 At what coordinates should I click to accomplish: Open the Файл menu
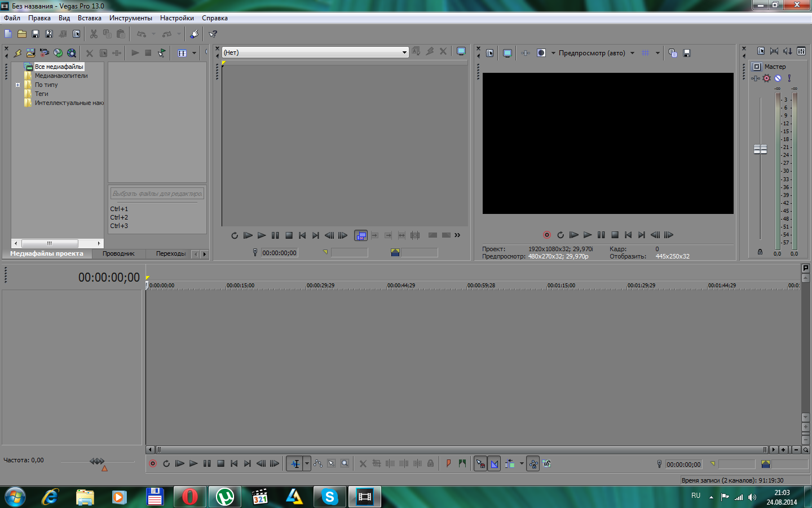(12, 18)
